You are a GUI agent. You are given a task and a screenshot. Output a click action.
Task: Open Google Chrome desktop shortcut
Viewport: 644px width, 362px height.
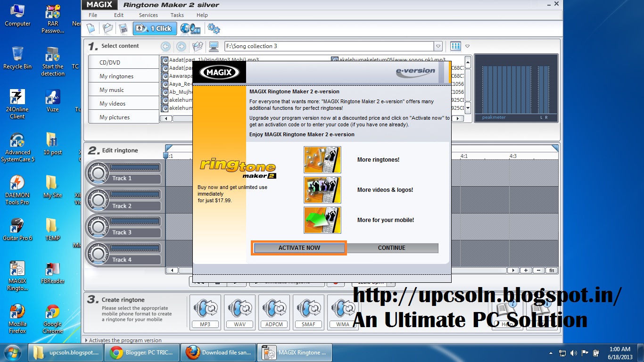[x=52, y=319]
